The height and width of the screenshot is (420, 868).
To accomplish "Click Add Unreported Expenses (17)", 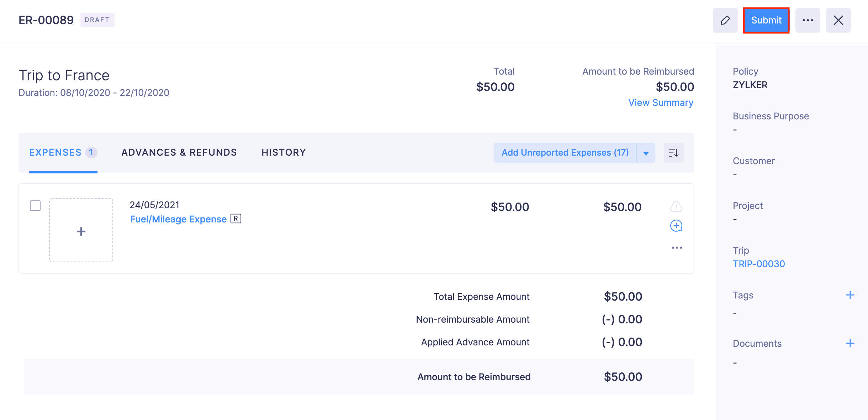I will pos(565,152).
